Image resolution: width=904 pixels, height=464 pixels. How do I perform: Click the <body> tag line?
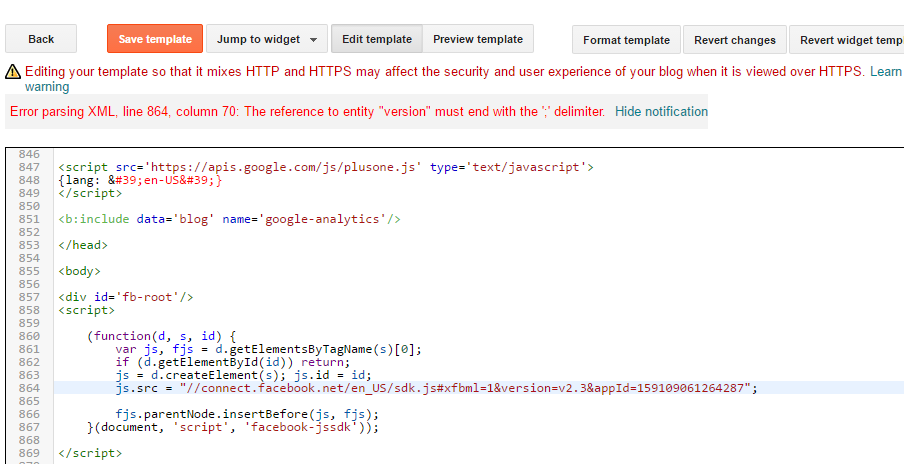(80, 271)
